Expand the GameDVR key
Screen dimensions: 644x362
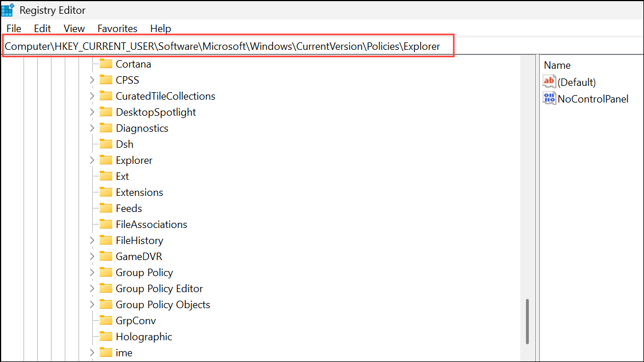[x=92, y=257]
